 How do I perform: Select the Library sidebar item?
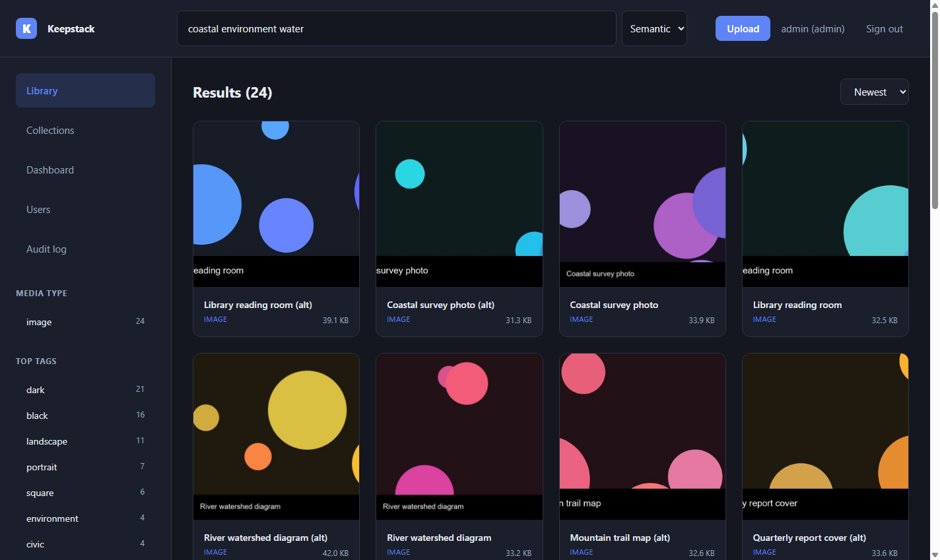[85, 90]
